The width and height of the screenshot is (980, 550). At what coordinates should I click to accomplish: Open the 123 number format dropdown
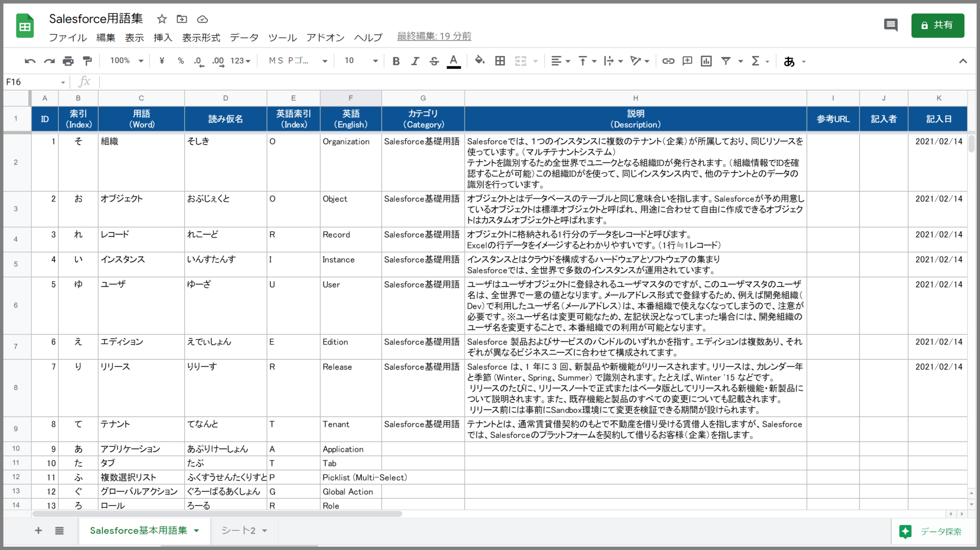click(240, 61)
